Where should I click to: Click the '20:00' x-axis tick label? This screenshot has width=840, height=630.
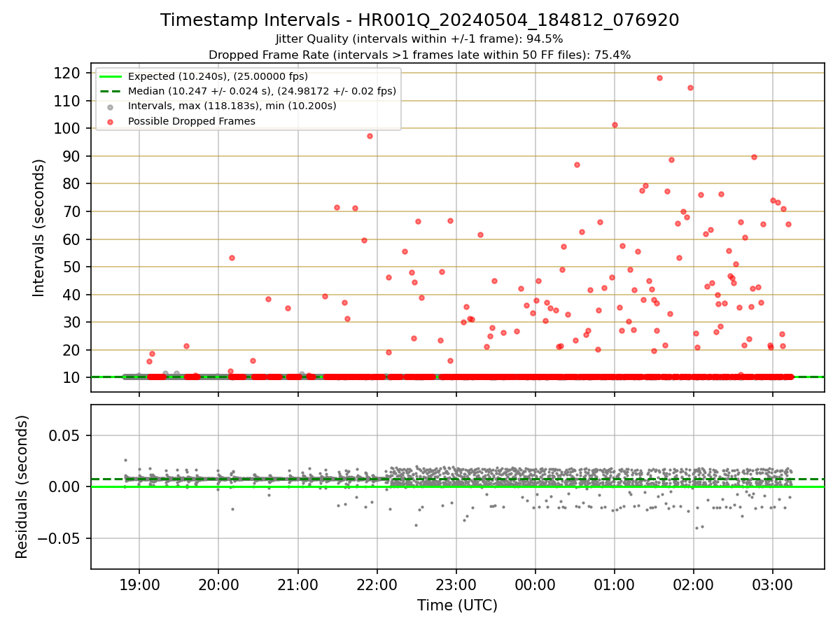click(x=218, y=585)
